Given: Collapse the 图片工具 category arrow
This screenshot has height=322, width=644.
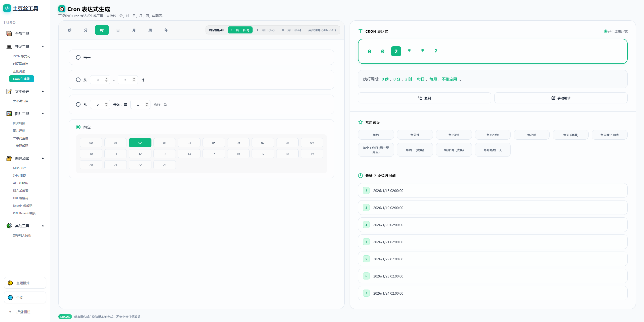Looking at the screenshot, I should [x=43, y=113].
